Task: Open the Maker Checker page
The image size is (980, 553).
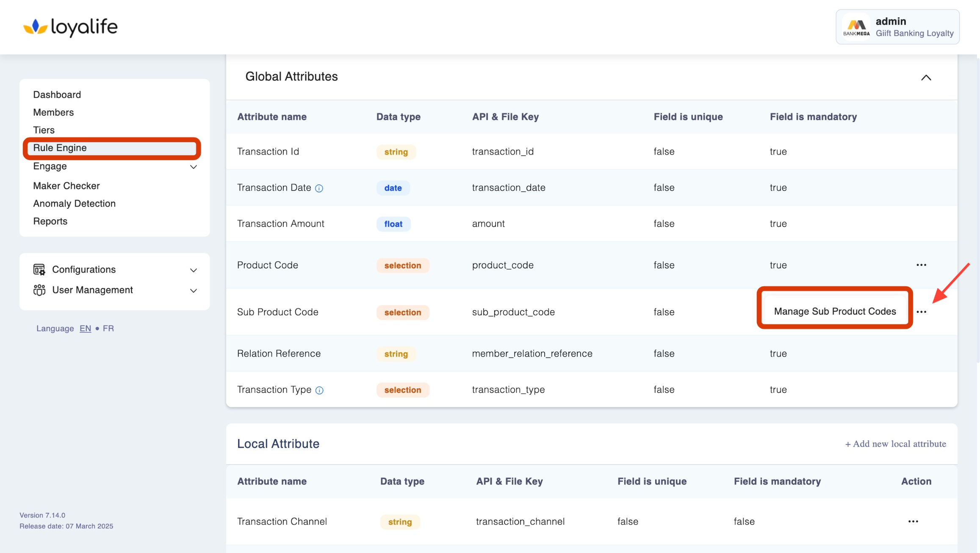Action: pos(66,186)
